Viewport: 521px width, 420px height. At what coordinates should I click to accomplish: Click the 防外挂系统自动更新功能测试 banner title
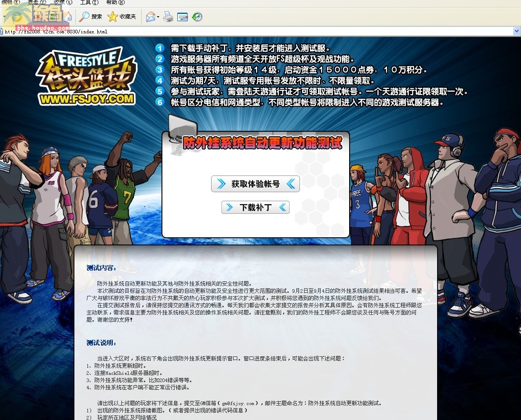pyautogui.click(x=262, y=143)
